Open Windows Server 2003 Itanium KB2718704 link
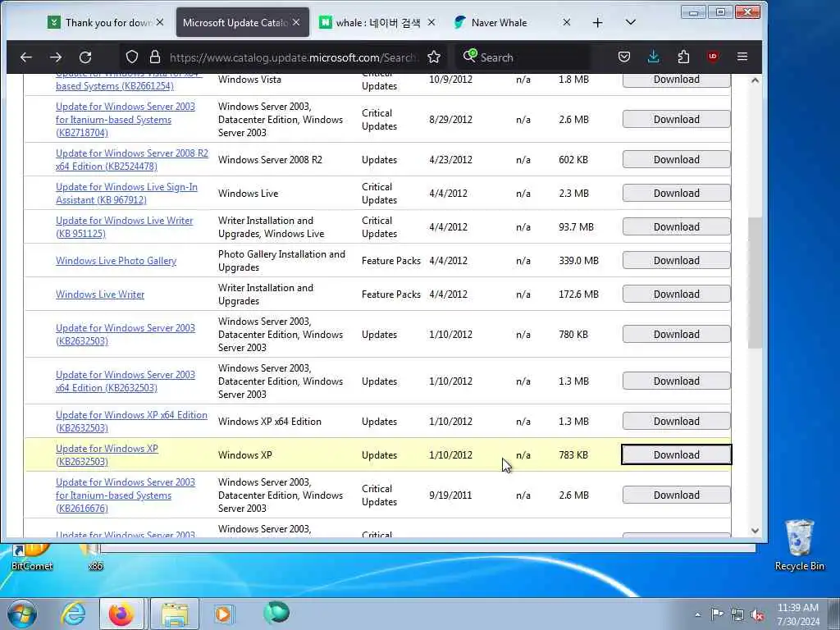Screen dimensions: 840x630 click(126, 120)
